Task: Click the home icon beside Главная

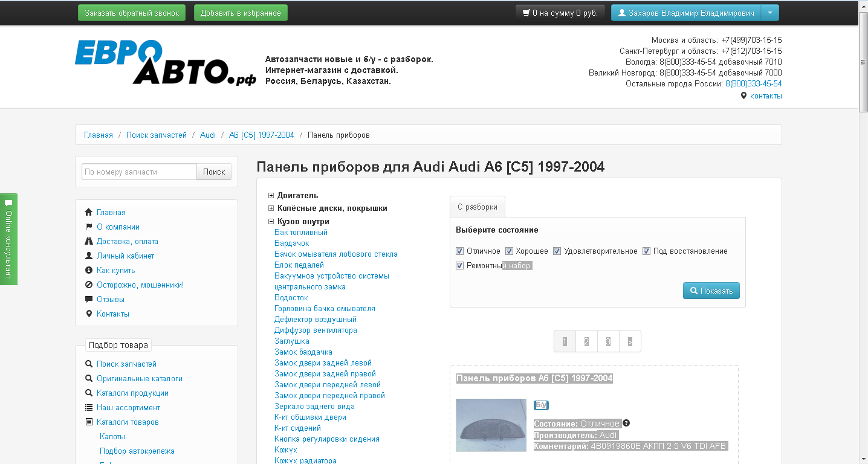Action: tap(89, 212)
